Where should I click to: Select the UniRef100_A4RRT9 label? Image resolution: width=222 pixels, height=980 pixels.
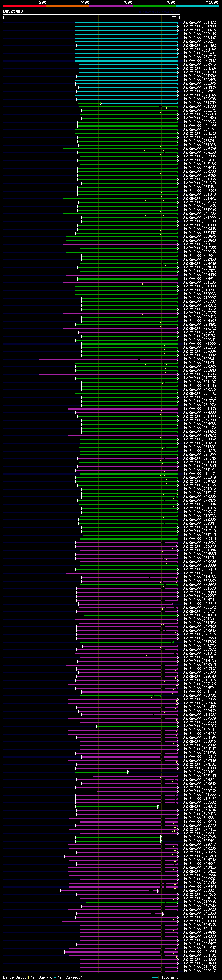coord(199,604)
